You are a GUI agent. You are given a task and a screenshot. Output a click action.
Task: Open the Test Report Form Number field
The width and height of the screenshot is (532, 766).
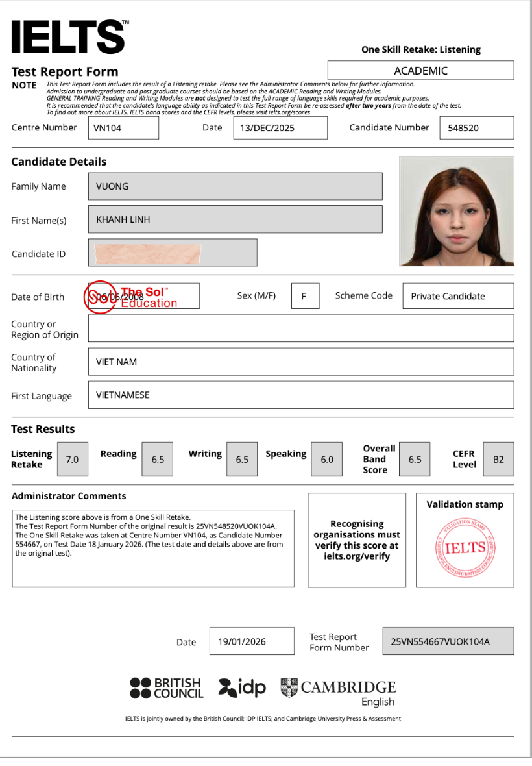pyautogui.click(x=448, y=641)
